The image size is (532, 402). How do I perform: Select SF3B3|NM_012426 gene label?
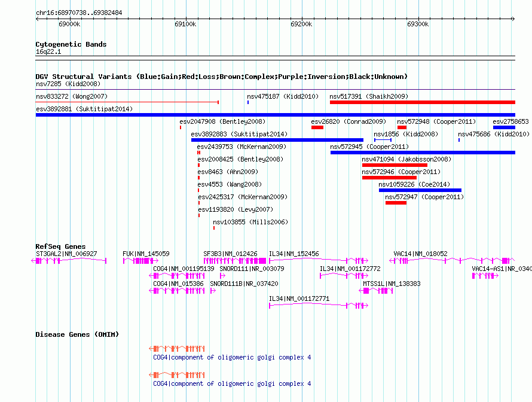point(230,254)
